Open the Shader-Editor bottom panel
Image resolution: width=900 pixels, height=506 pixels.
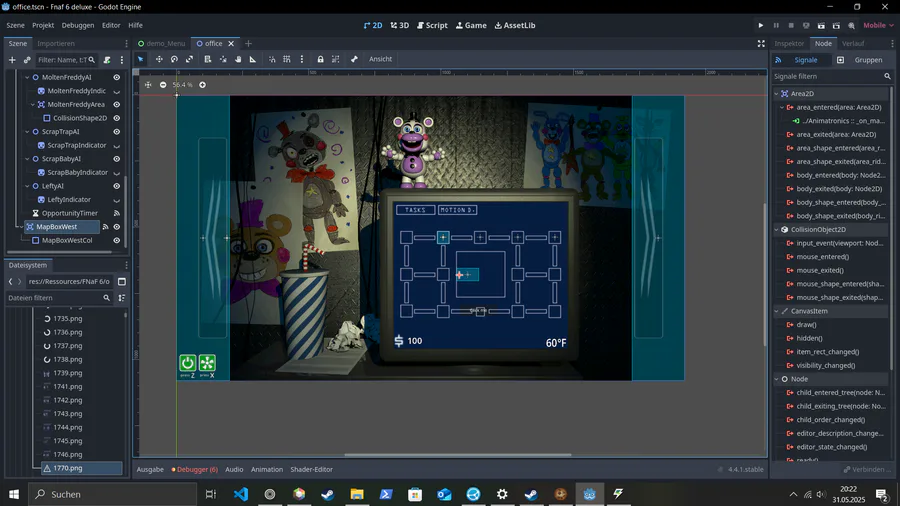[312, 469]
